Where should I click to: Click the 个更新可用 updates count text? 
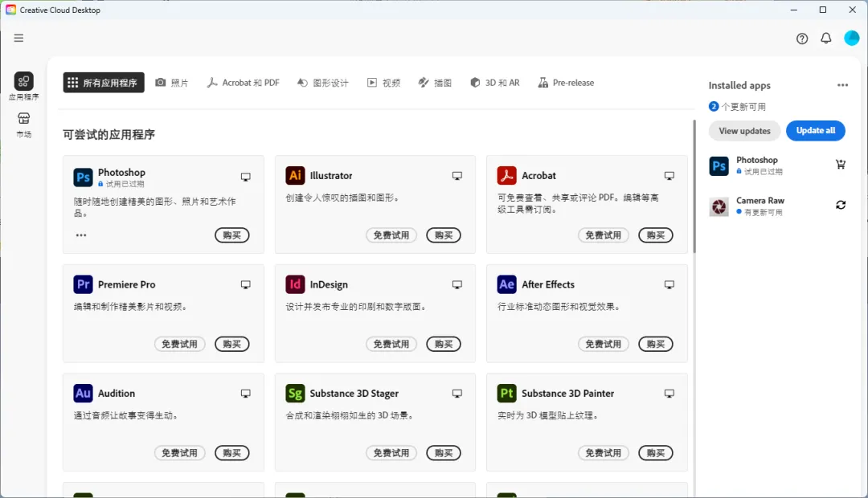[743, 107]
